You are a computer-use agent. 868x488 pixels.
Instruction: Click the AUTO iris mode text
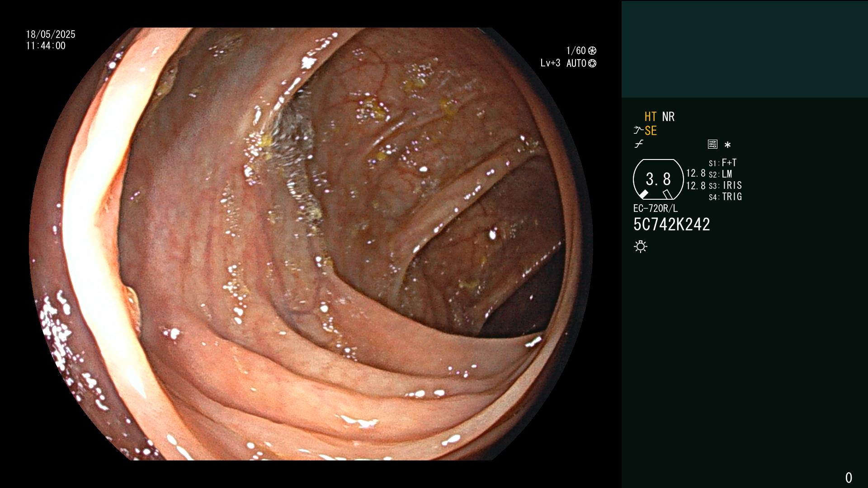tap(576, 63)
